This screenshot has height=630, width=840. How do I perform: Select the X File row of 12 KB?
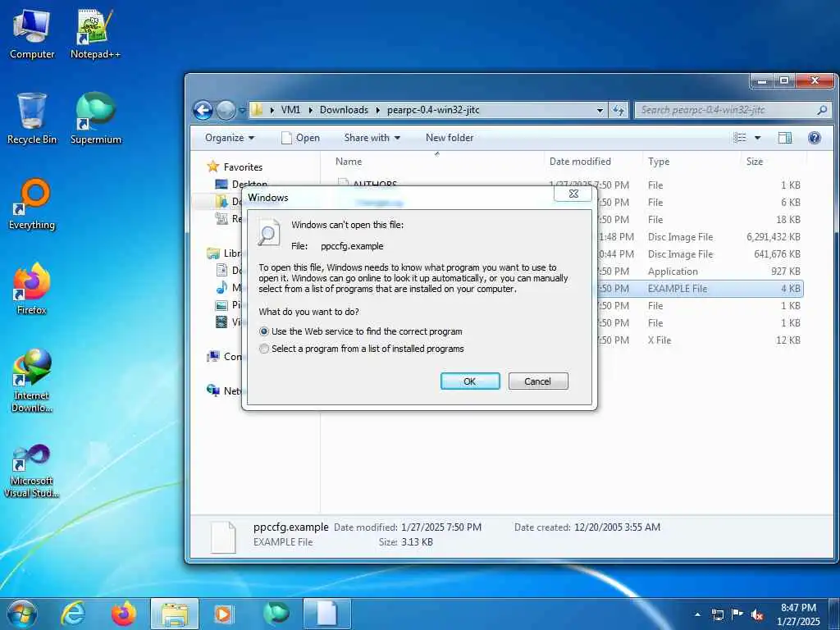tap(701, 340)
